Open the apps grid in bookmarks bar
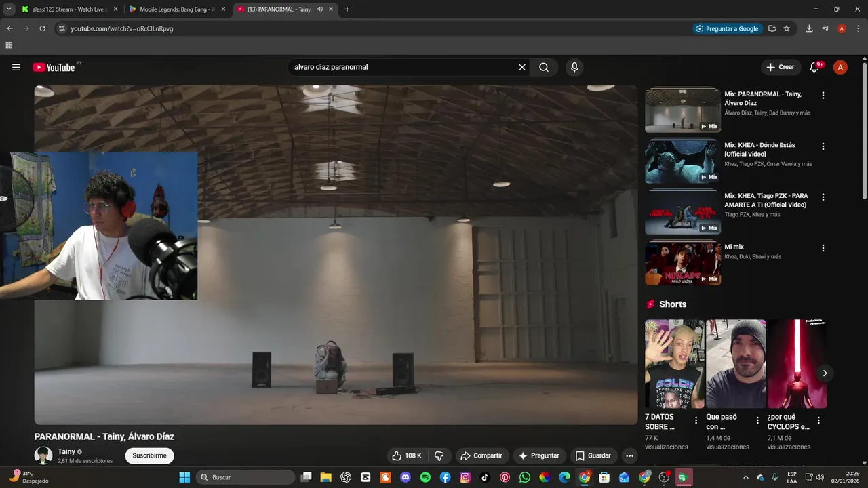This screenshot has height=488, width=868. point(9,45)
